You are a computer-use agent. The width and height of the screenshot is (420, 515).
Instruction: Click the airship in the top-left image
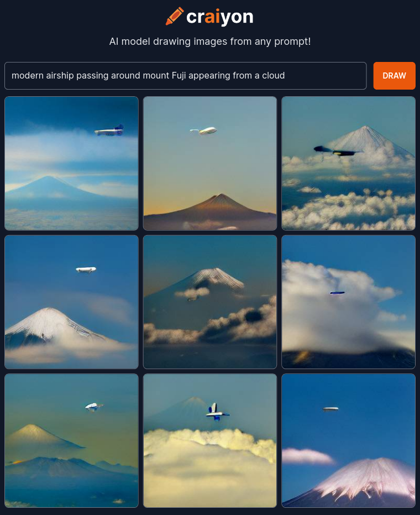[x=109, y=131]
